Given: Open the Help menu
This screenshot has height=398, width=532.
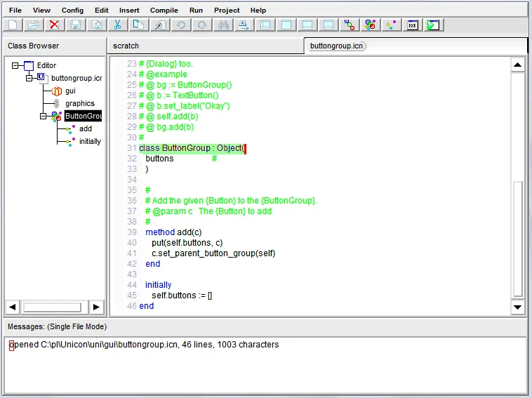Looking at the screenshot, I should [x=258, y=11].
